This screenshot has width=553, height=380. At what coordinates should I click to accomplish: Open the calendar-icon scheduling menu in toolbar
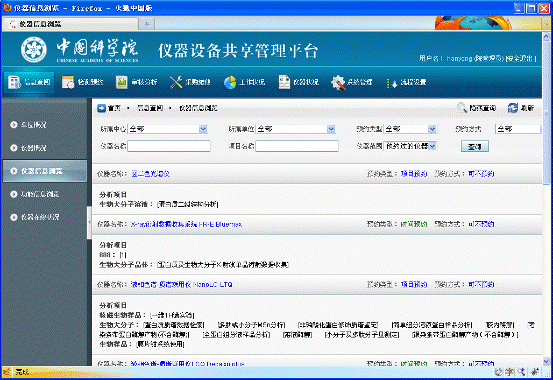click(68, 82)
